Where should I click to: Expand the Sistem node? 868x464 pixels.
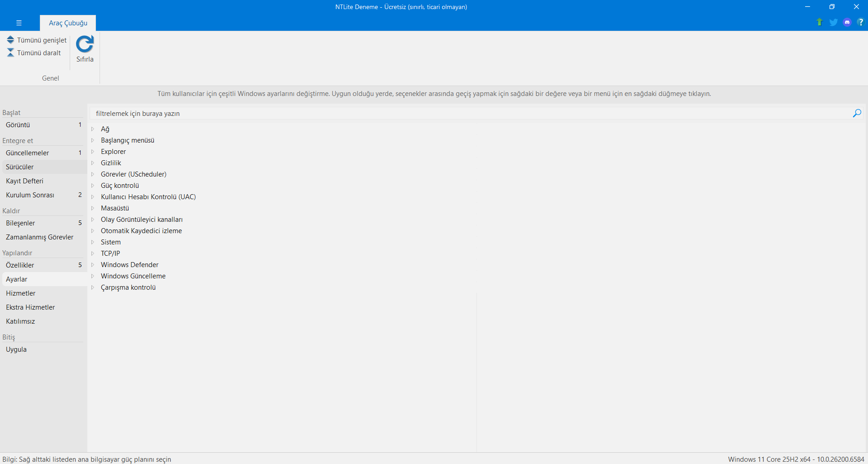tap(93, 242)
